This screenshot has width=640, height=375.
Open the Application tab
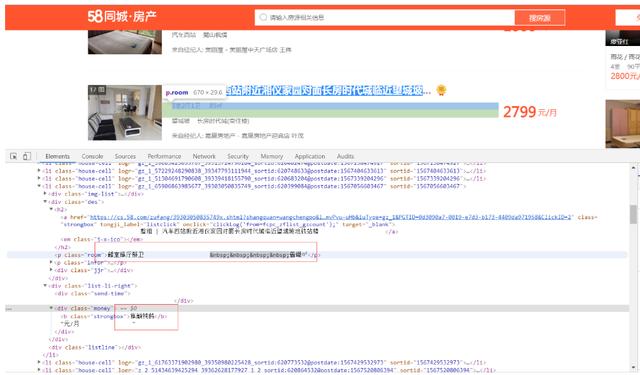(310, 156)
